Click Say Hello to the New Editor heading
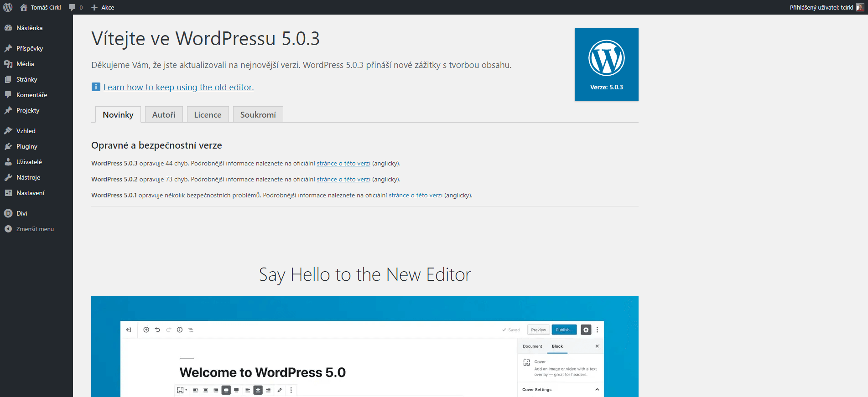 pyautogui.click(x=365, y=275)
